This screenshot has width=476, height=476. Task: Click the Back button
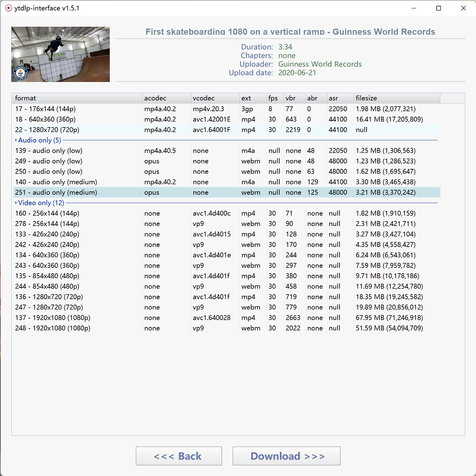coord(179,456)
